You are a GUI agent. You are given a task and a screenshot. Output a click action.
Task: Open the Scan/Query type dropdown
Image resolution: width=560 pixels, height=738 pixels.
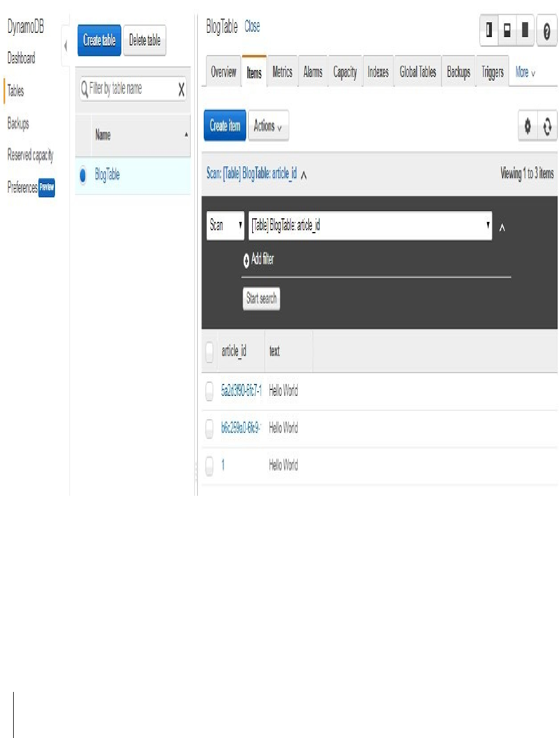click(x=225, y=226)
